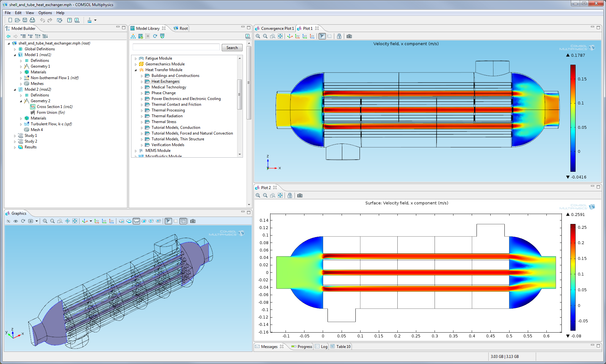Open the Progress tab
The width and height of the screenshot is (606, 364).
click(302, 347)
